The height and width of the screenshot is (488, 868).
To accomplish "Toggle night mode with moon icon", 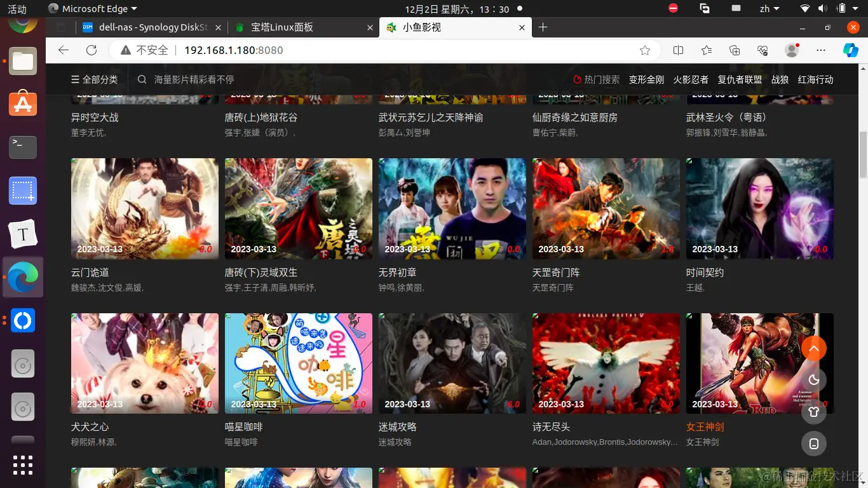I will click(814, 380).
